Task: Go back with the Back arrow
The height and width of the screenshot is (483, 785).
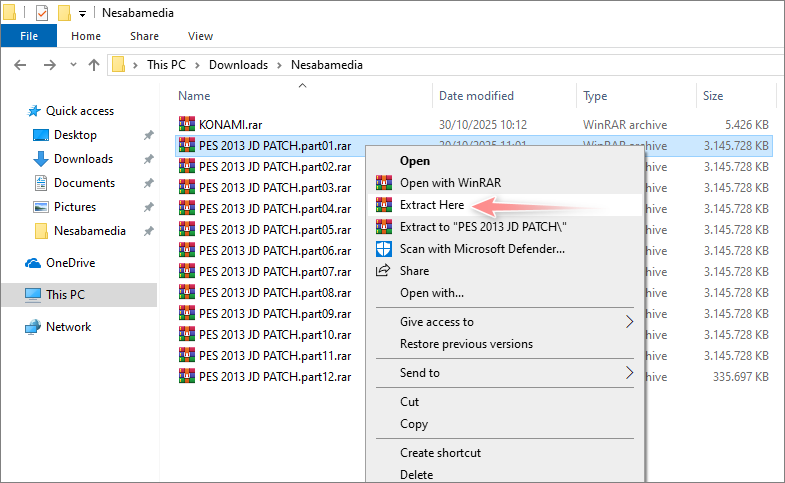Action: point(20,65)
